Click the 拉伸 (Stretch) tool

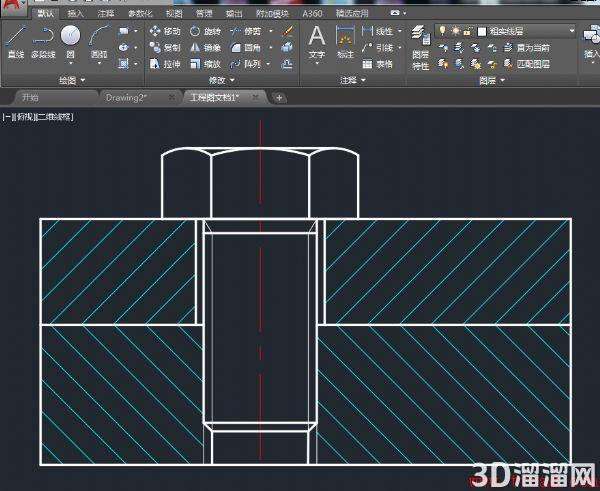[x=165, y=64]
